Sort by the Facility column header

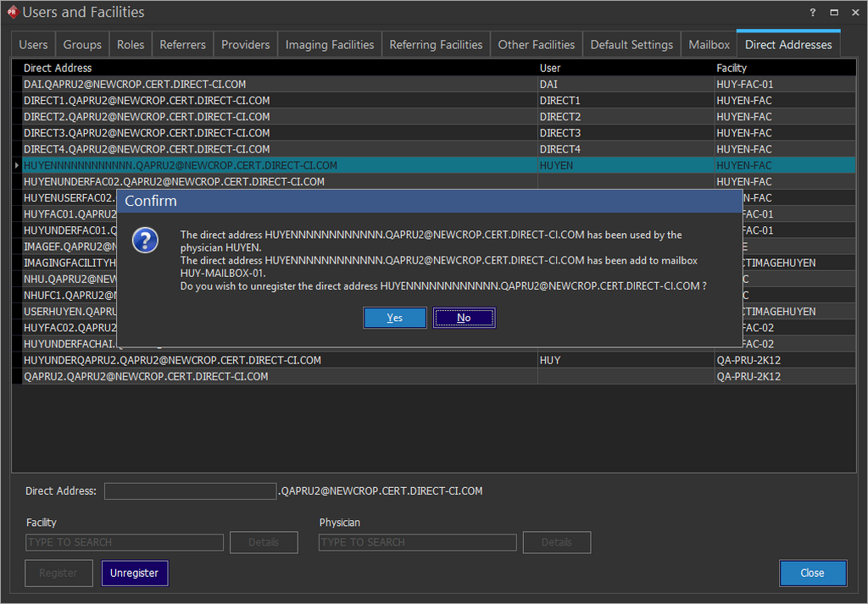point(732,68)
